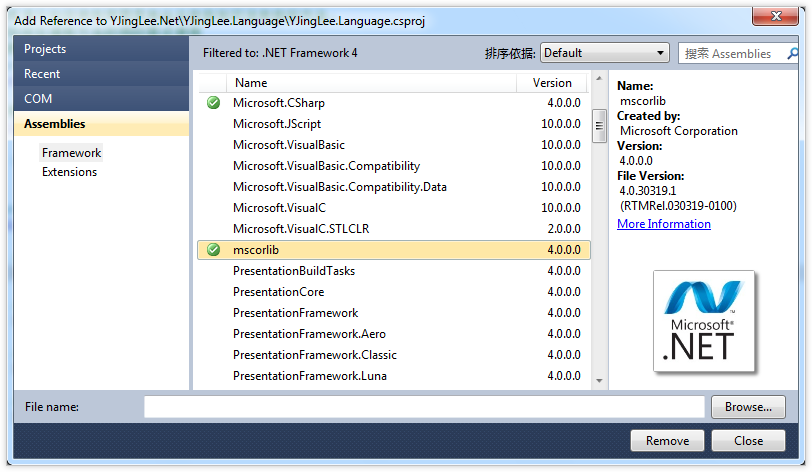Open the sort-by Default dropdown
The image size is (812, 472).
pyautogui.click(x=604, y=53)
